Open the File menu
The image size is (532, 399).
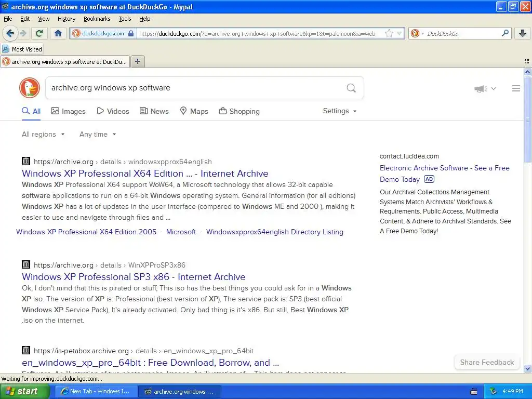click(8, 19)
